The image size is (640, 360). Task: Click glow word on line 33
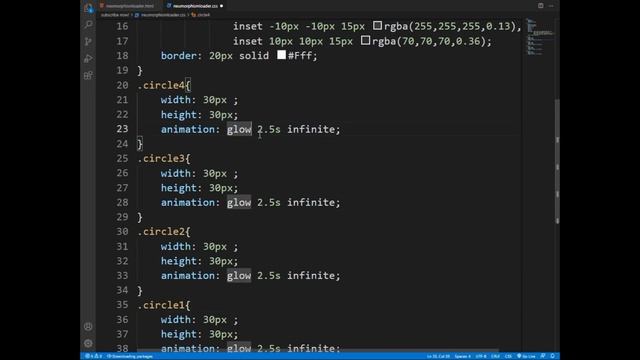pos(239,276)
